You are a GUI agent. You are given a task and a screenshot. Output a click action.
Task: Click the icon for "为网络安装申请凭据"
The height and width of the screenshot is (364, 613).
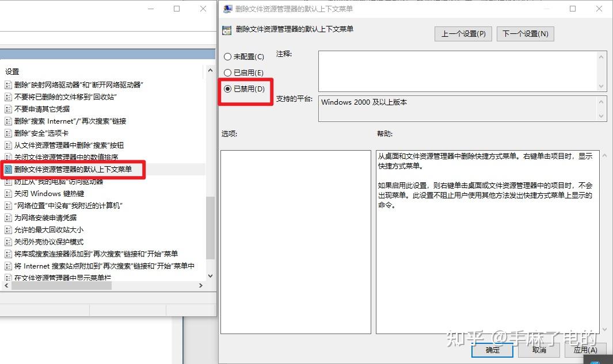point(9,218)
